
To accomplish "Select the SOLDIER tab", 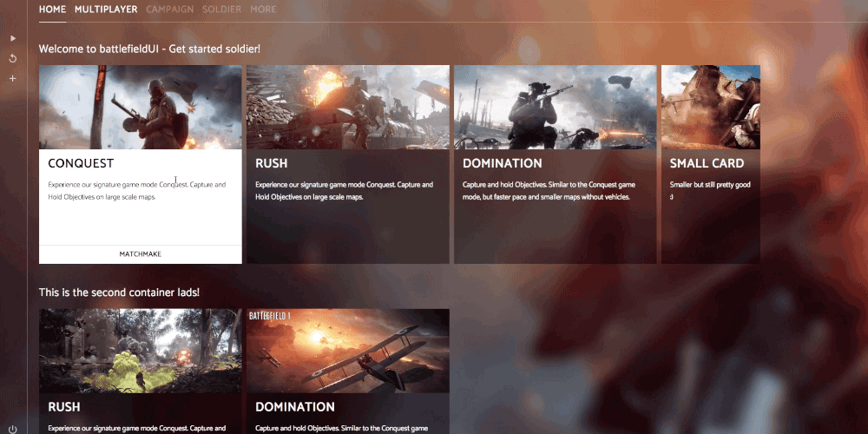I will [x=222, y=10].
